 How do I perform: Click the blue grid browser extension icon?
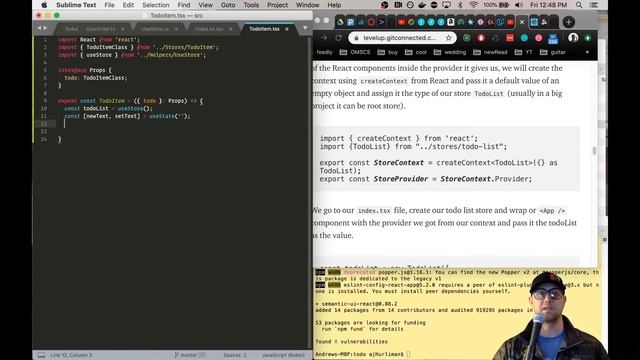pyautogui.click(x=553, y=39)
